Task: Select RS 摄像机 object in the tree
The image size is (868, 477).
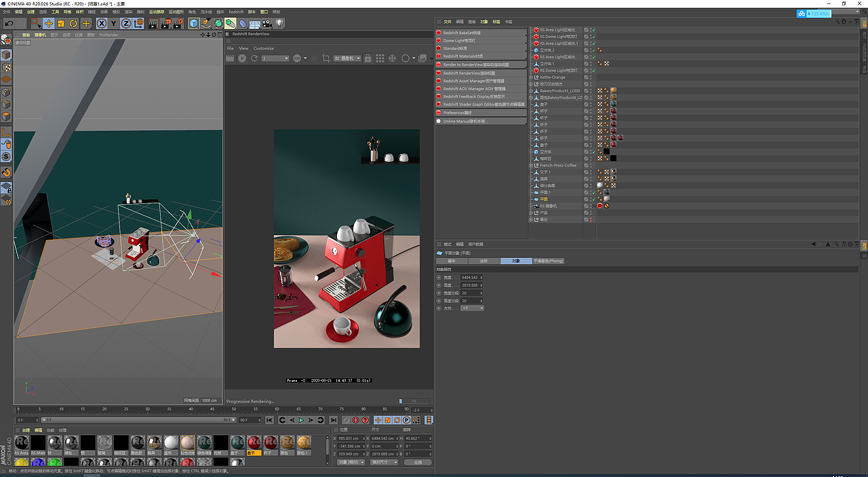Action: [x=548, y=206]
